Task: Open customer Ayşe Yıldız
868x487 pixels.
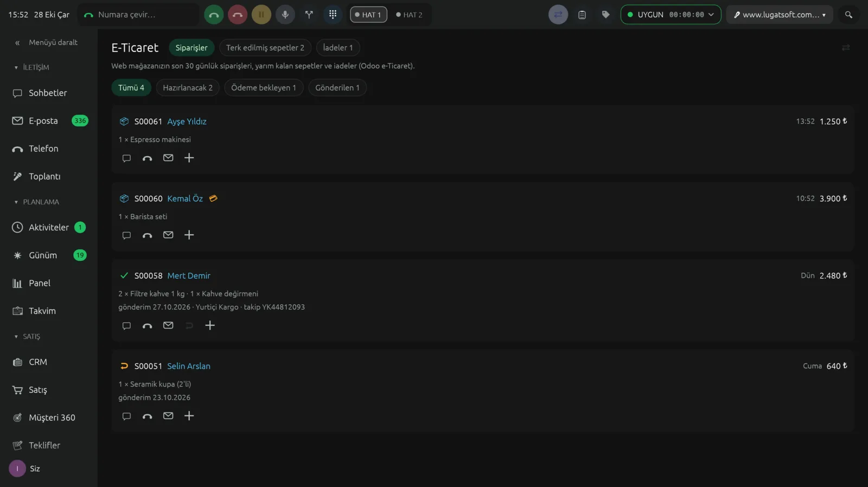Action: 187,121
